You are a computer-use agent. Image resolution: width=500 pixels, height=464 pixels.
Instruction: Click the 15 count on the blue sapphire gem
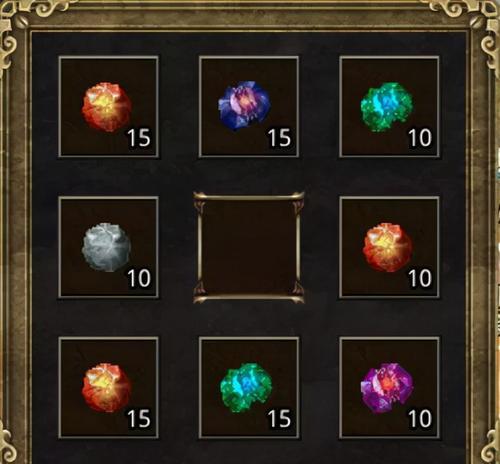(280, 138)
